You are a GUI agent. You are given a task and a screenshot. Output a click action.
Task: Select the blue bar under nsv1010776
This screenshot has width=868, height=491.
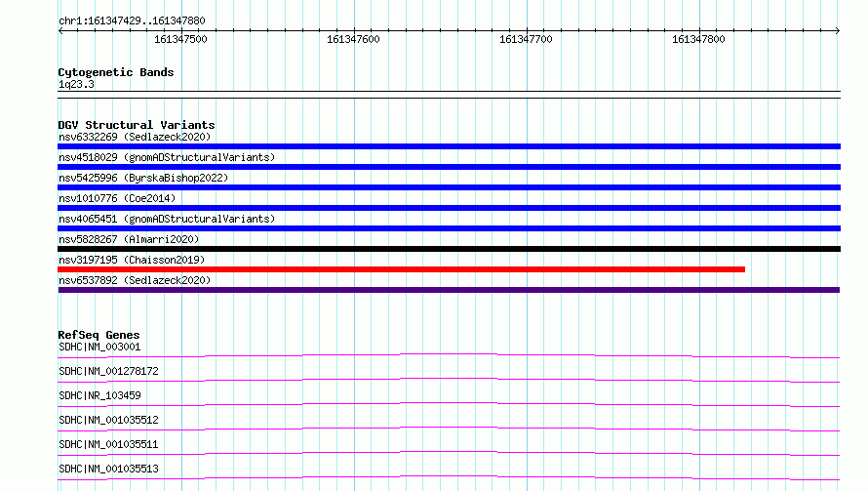(x=449, y=208)
